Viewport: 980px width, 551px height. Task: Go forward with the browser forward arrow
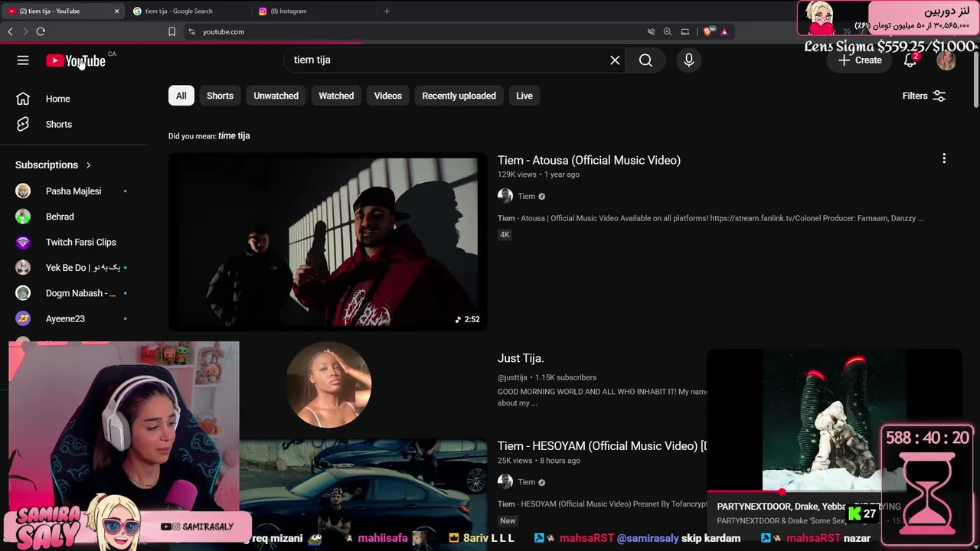(25, 31)
